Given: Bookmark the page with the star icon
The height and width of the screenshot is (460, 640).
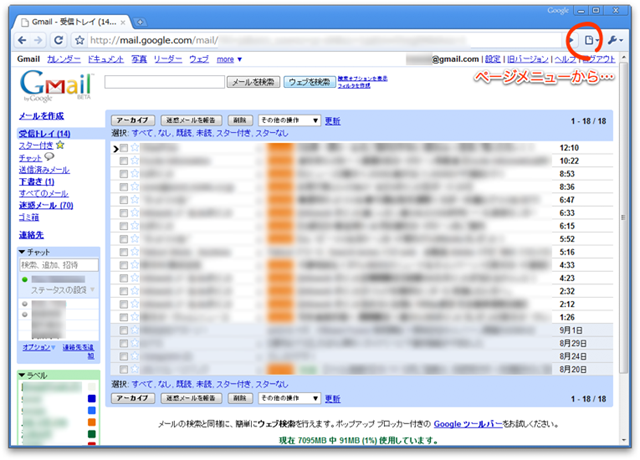Looking at the screenshot, I should pos(80,40).
